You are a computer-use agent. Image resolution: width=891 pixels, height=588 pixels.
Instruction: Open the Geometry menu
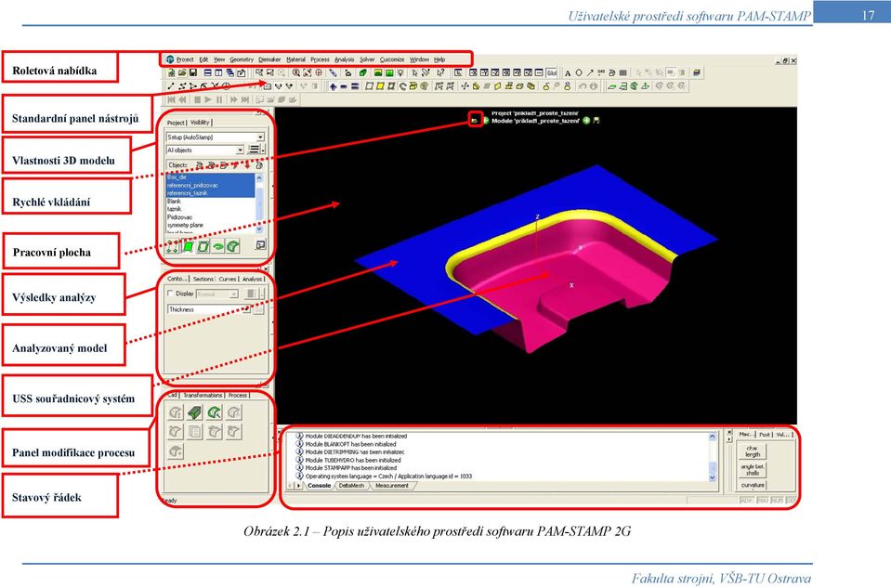coord(242,59)
